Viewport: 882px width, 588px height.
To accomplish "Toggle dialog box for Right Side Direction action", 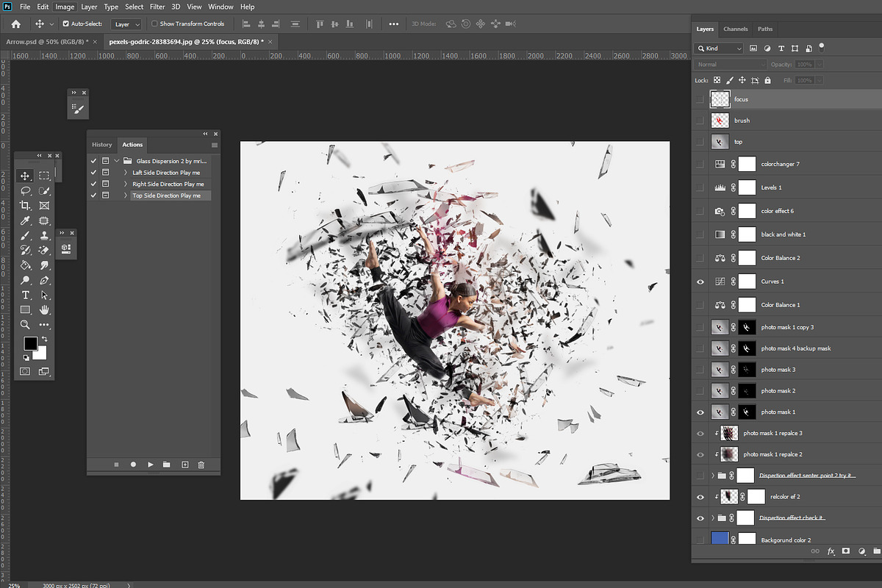I will click(x=106, y=184).
